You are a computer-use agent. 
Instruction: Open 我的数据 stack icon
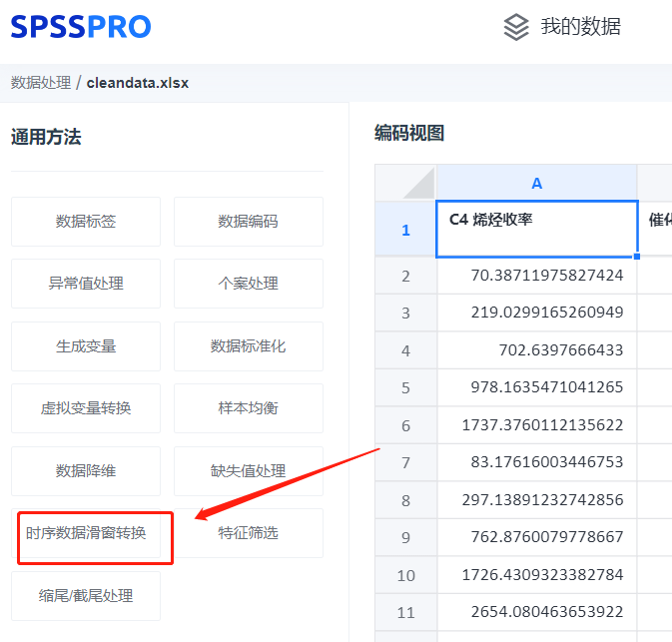pyautogui.click(x=516, y=27)
